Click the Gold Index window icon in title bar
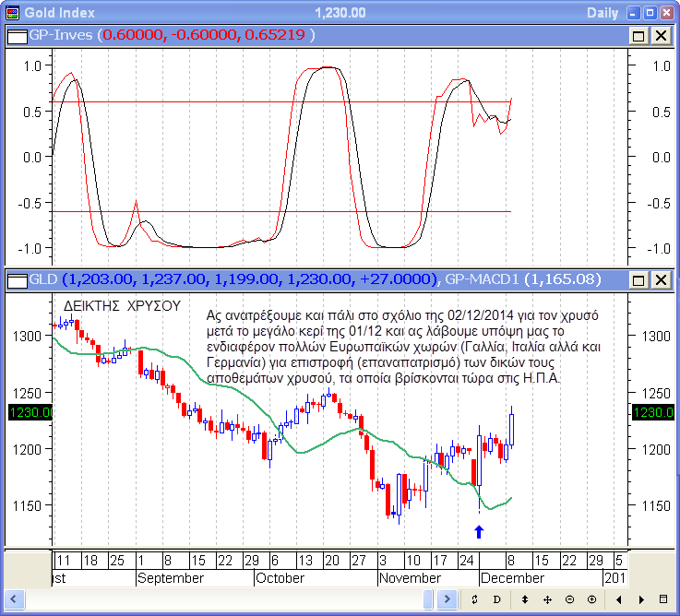 point(11,12)
